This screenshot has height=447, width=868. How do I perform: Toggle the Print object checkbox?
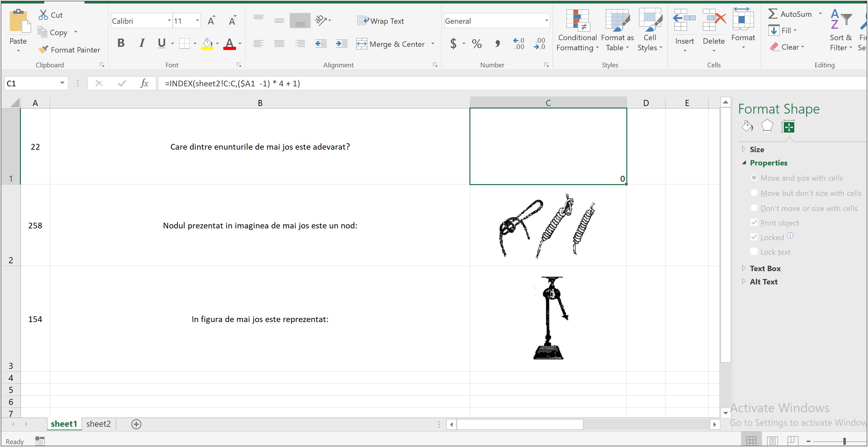click(x=753, y=222)
